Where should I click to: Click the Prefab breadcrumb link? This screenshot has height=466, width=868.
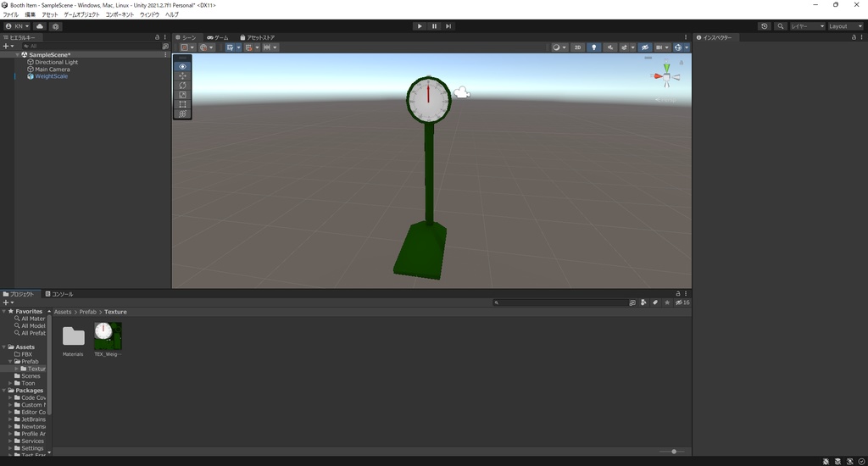[x=87, y=312]
